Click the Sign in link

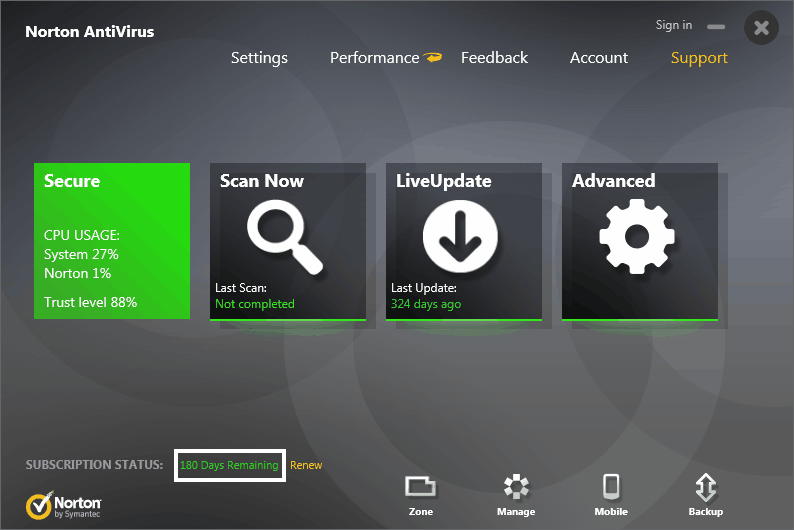(x=674, y=25)
